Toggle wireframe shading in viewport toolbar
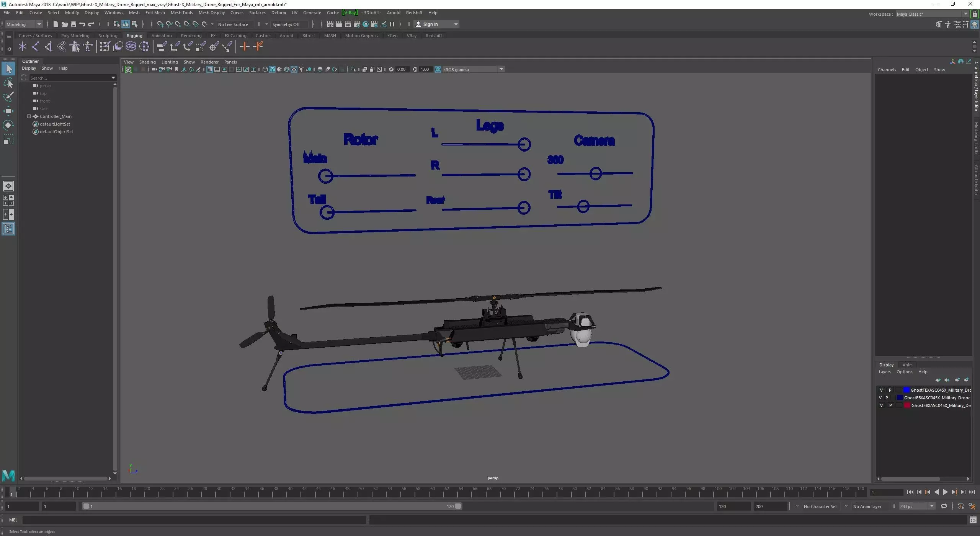This screenshot has width=980, height=536. click(x=265, y=70)
